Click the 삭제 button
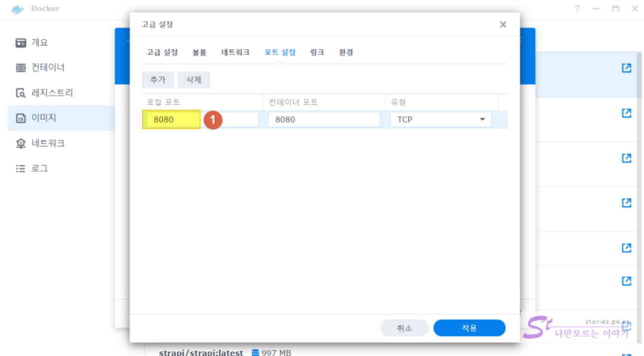This screenshot has width=644, height=356. (194, 80)
